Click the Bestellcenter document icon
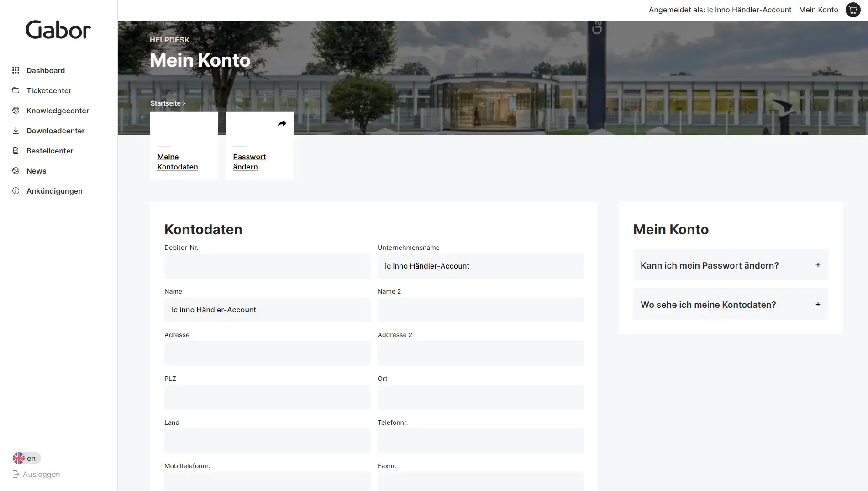Screen dimensions: 868x491 coord(16,151)
